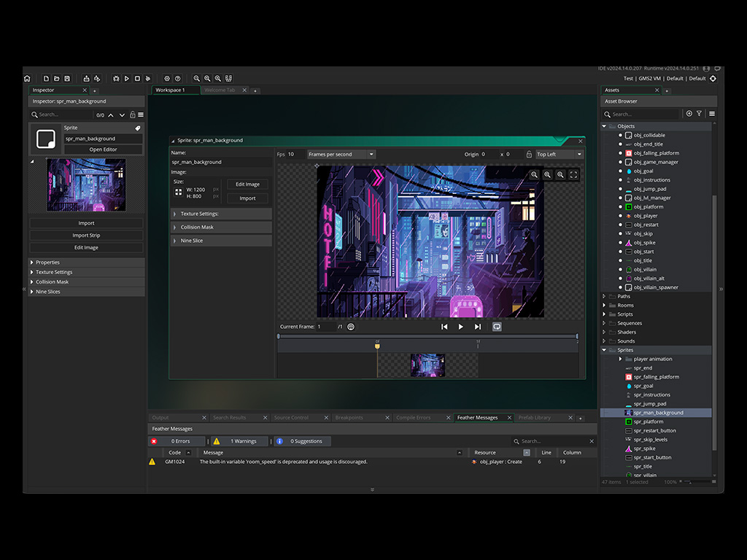Image resolution: width=747 pixels, height=560 pixels.
Task: Open Game Options gear icon in toolbar
Action: tap(167, 78)
